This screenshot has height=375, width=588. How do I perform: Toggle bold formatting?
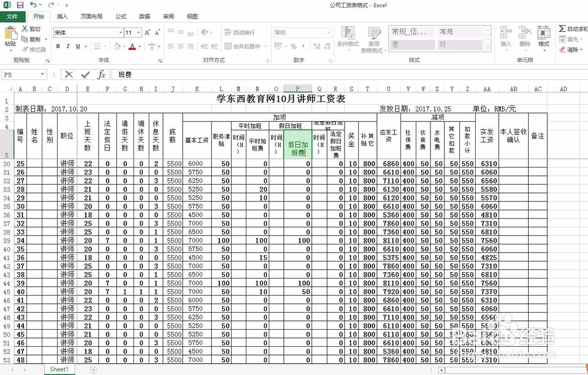point(58,45)
